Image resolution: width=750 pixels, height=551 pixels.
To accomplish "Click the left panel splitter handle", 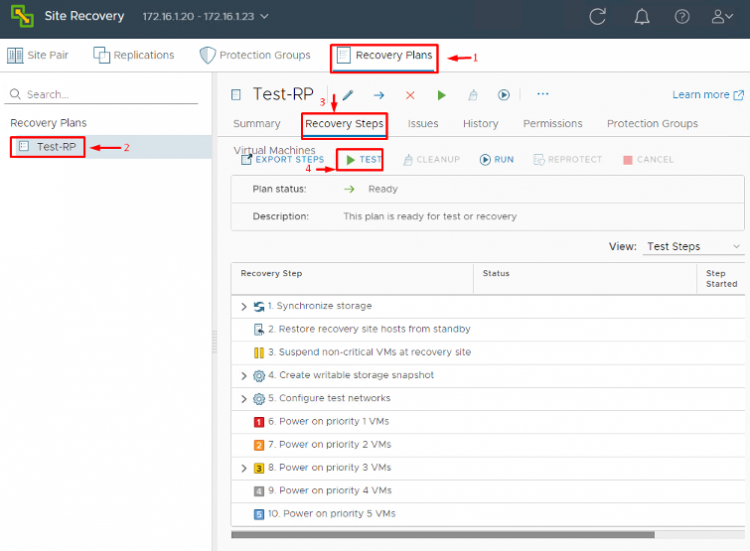I will (x=215, y=342).
